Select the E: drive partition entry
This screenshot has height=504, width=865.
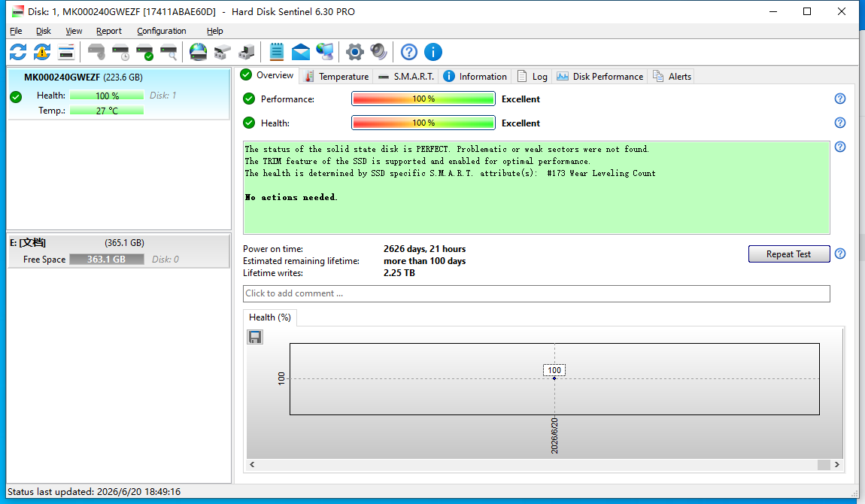[x=119, y=251]
